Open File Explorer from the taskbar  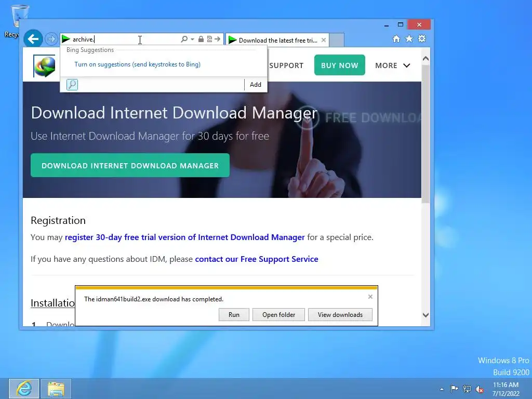point(56,389)
